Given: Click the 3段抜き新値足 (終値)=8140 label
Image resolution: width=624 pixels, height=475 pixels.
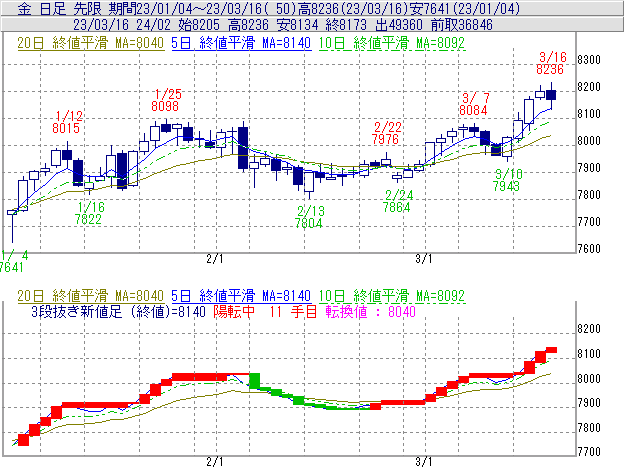Looking at the screenshot, I should coord(118,311).
